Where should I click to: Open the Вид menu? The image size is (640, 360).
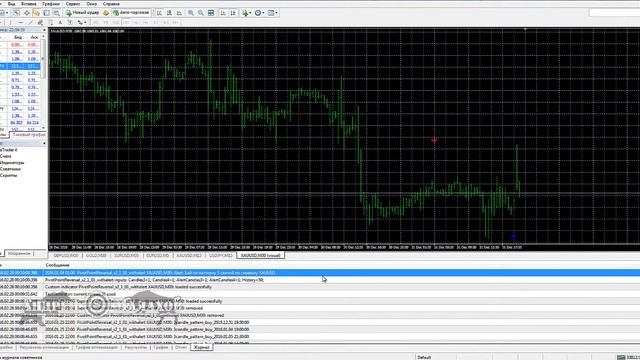coord(11,4)
